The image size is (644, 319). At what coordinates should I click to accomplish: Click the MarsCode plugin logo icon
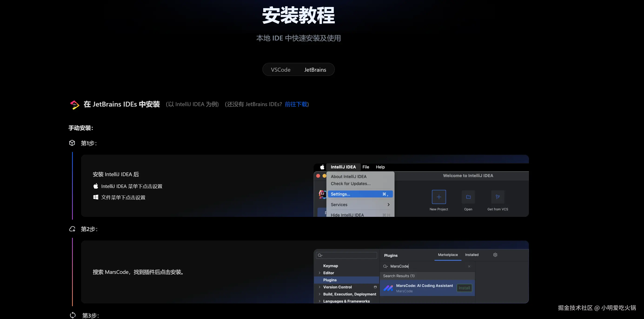pyautogui.click(x=388, y=288)
